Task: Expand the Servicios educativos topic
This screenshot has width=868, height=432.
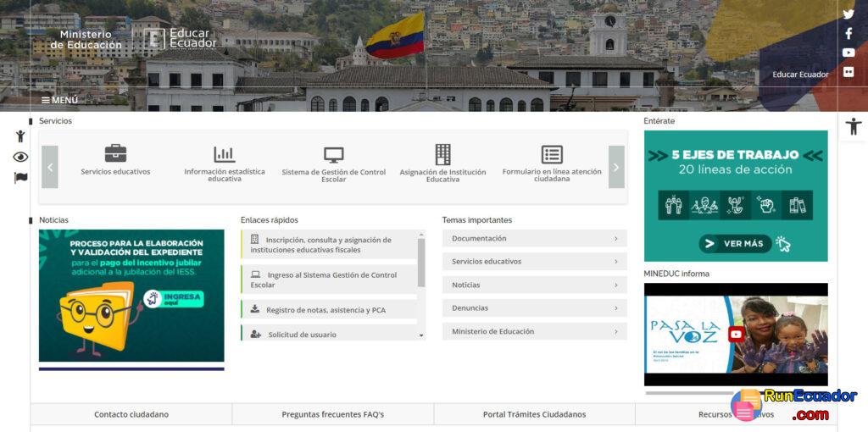Action: tap(535, 262)
